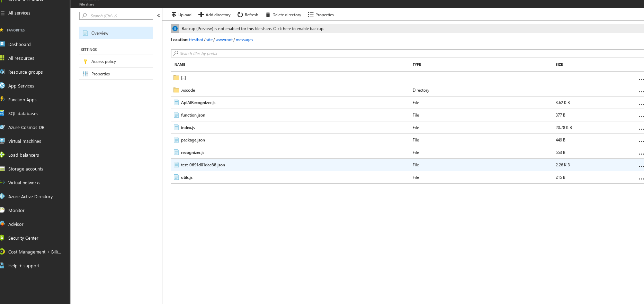Click the parent folder [..] icon
This screenshot has width=644, height=304.
[176, 77]
